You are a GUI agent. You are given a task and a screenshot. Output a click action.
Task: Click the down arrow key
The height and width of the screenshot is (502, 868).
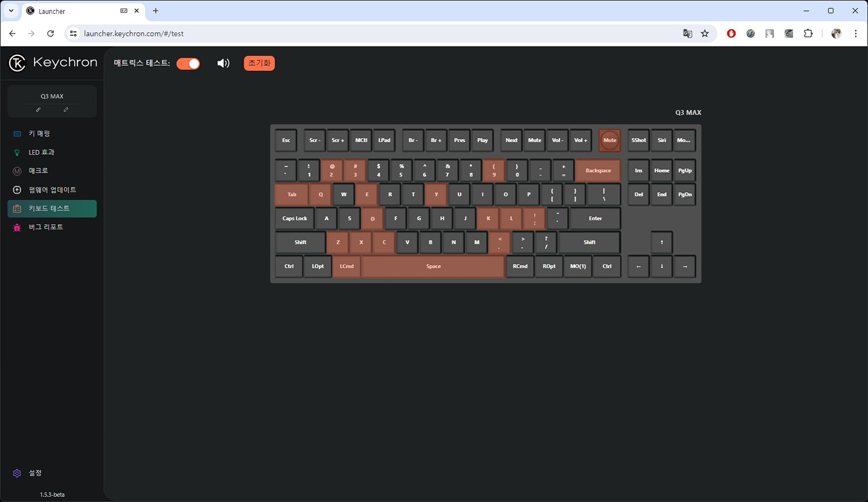coord(662,266)
